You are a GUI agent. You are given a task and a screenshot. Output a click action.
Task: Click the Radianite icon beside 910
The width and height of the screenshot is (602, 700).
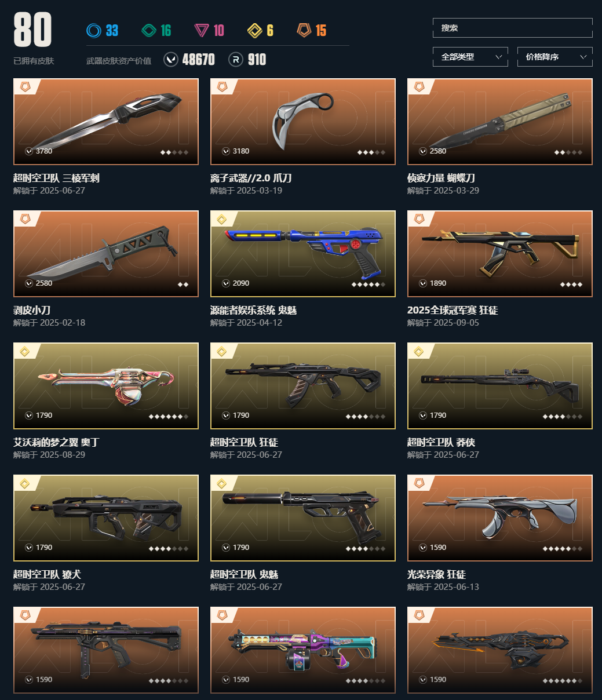point(236,60)
